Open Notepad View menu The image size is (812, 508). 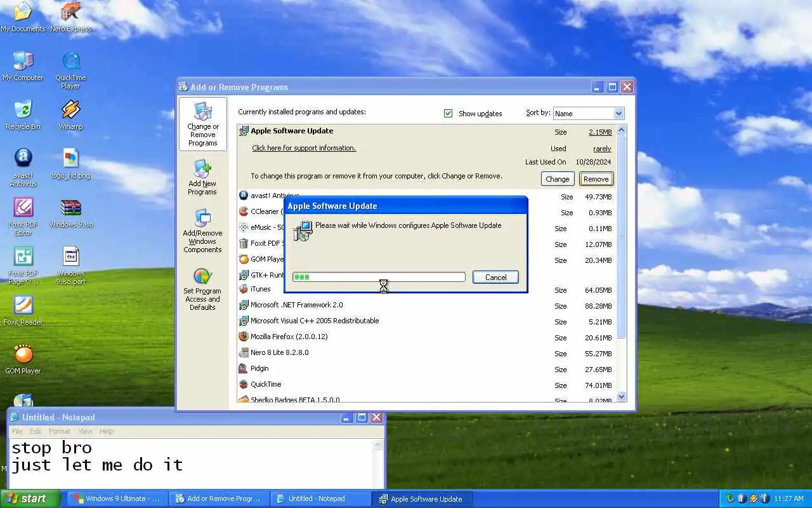(85, 431)
